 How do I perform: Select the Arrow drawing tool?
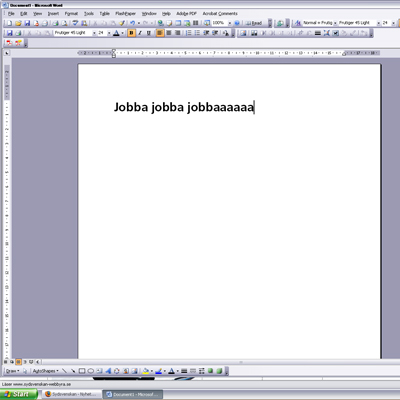73,371
